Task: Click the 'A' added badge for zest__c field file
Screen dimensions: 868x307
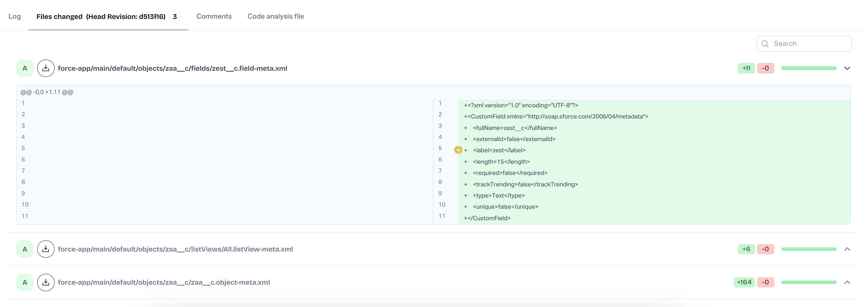Action: (24, 69)
